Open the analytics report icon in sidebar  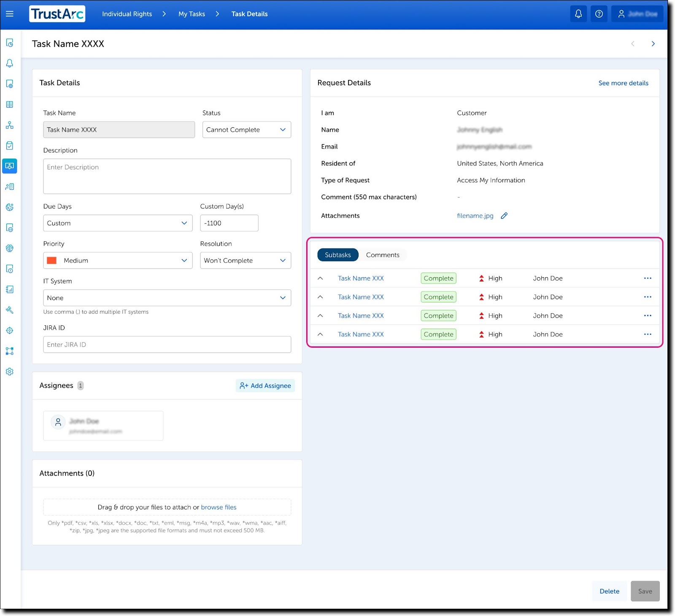[x=9, y=289]
